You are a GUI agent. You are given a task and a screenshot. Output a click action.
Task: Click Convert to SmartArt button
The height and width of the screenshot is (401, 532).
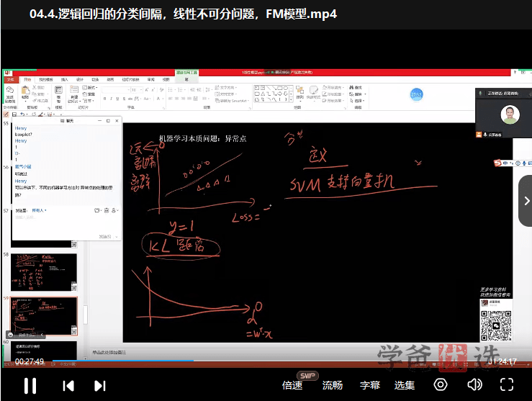(232, 101)
